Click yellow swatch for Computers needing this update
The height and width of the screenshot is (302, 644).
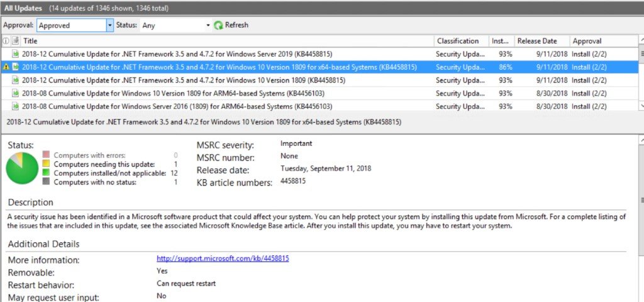pos(46,164)
